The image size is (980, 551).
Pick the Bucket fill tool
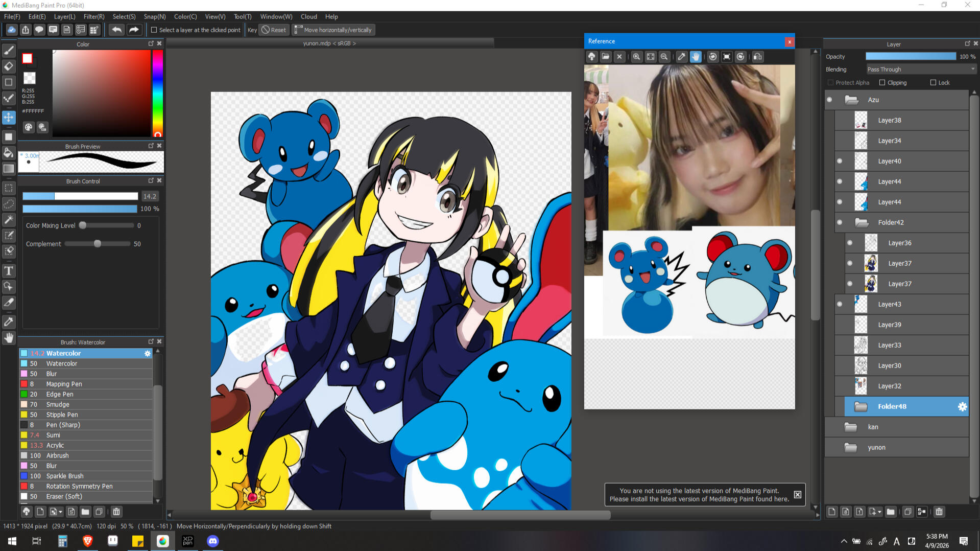coord(9,152)
